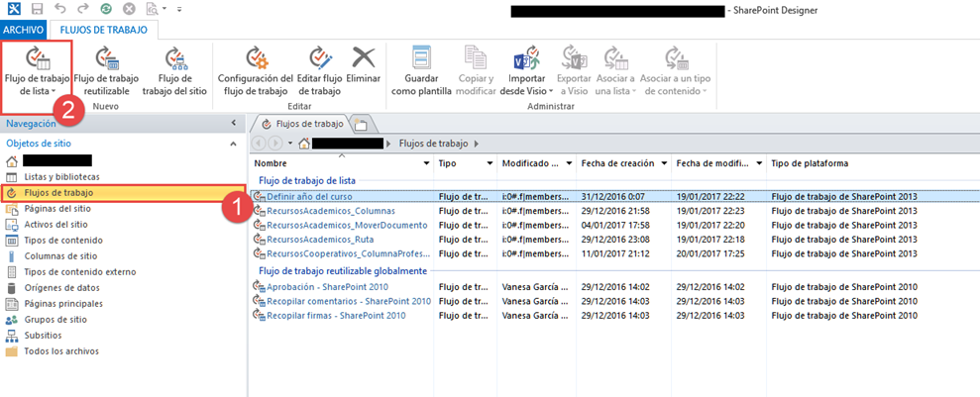Viewport: 980px width, 397px height.
Task: Open Importar desde Visio
Action: click(526, 70)
